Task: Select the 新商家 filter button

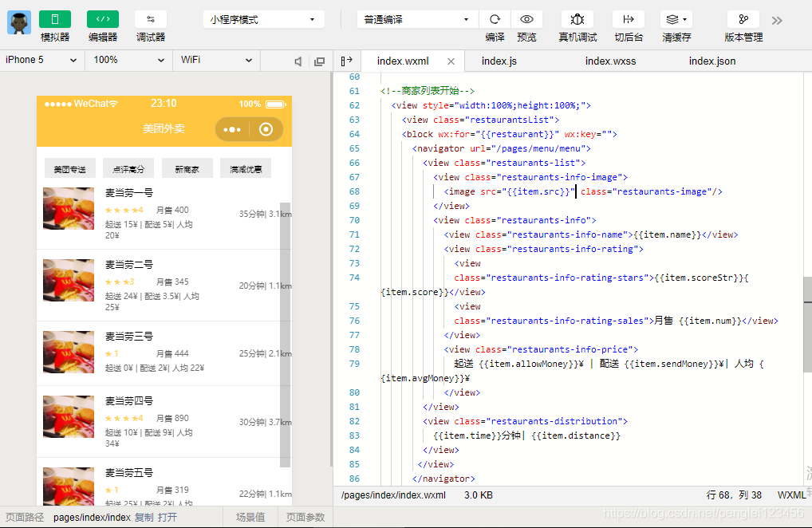Action: tap(187, 168)
